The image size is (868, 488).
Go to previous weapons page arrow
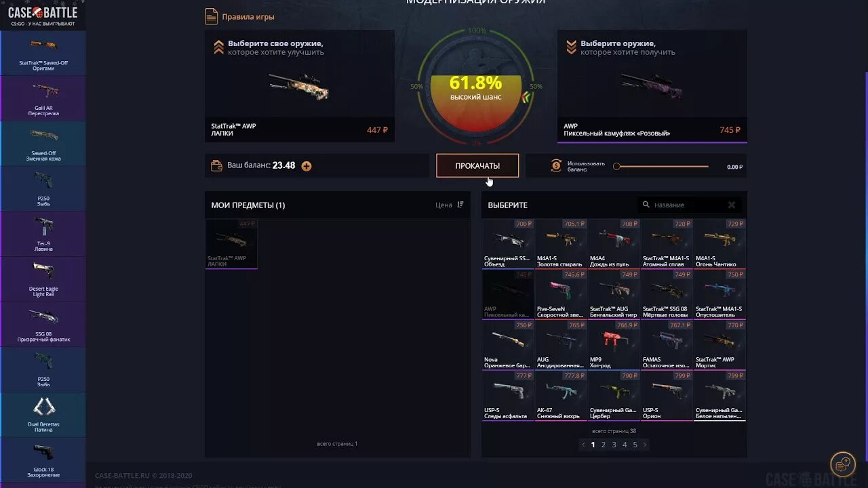[583, 445]
